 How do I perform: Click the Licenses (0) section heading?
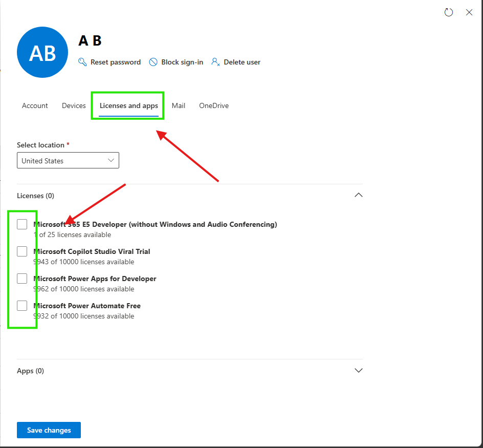(x=36, y=196)
